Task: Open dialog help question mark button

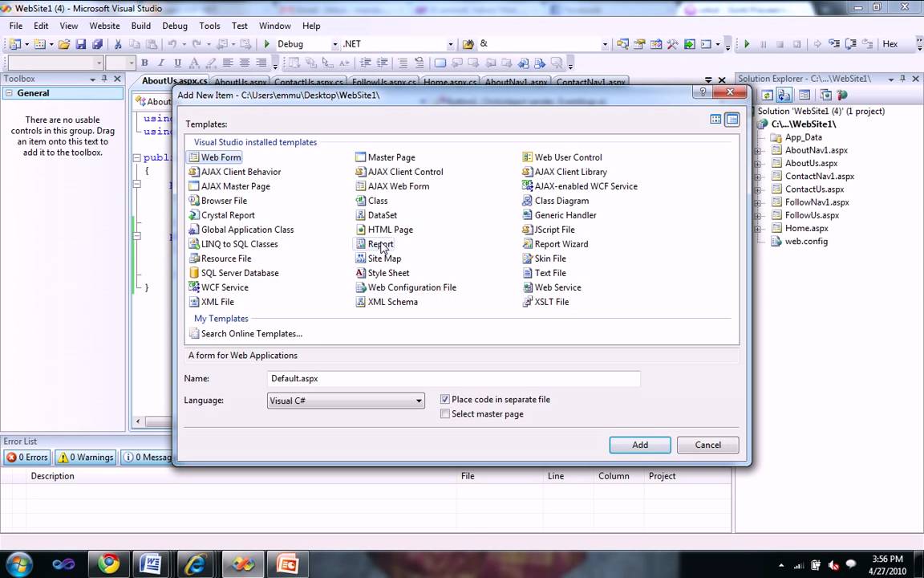Action: click(x=703, y=92)
